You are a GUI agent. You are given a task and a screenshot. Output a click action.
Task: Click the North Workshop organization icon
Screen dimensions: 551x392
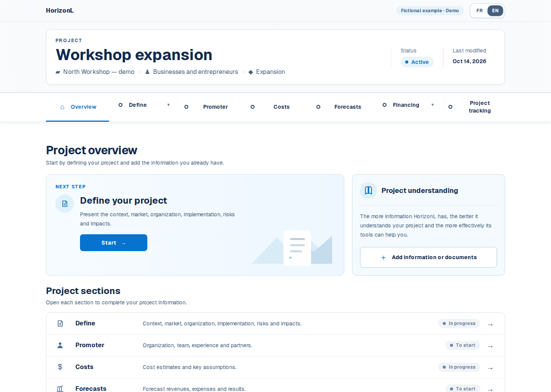pyautogui.click(x=58, y=72)
